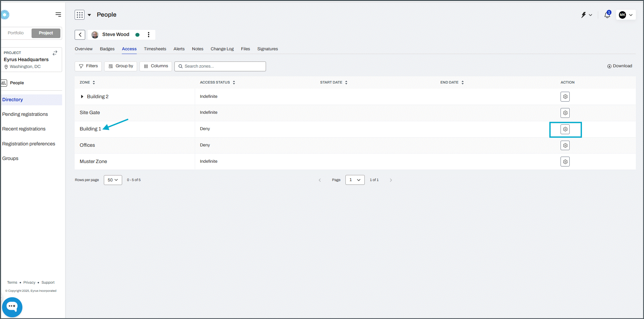The height and width of the screenshot is (319, 644).
Task: Open the Signatures tab
Action: (267, 49)
